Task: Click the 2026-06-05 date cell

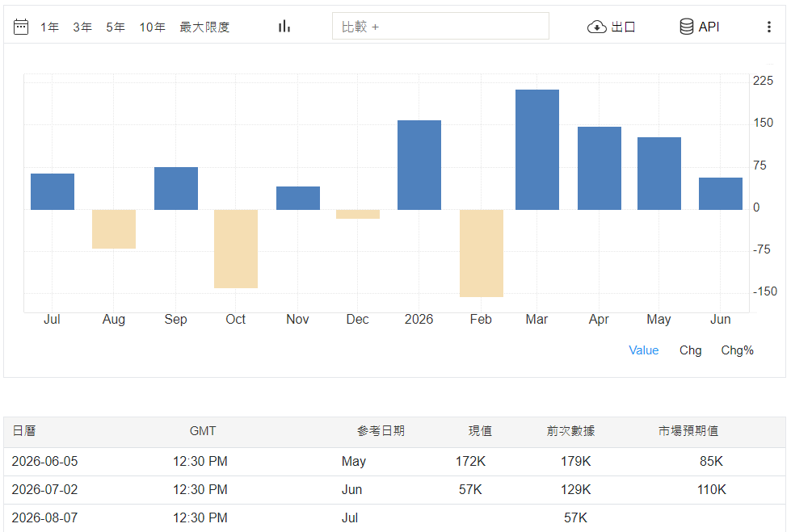Action: (x=45, y=462)
